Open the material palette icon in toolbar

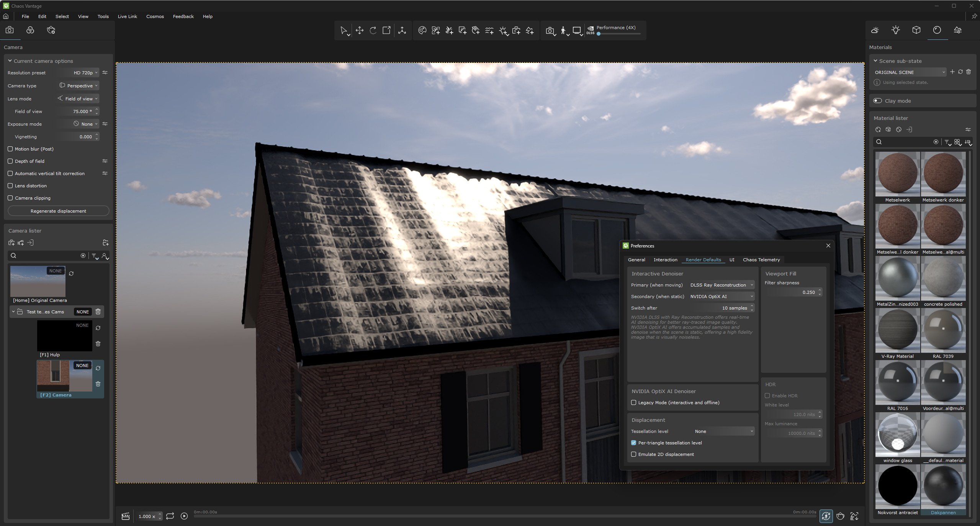click(x=422, y=31)
